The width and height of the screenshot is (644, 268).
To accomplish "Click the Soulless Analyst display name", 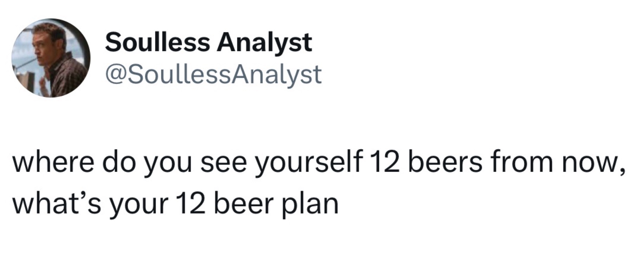I will pyautogui.click(x=208, y=43).
